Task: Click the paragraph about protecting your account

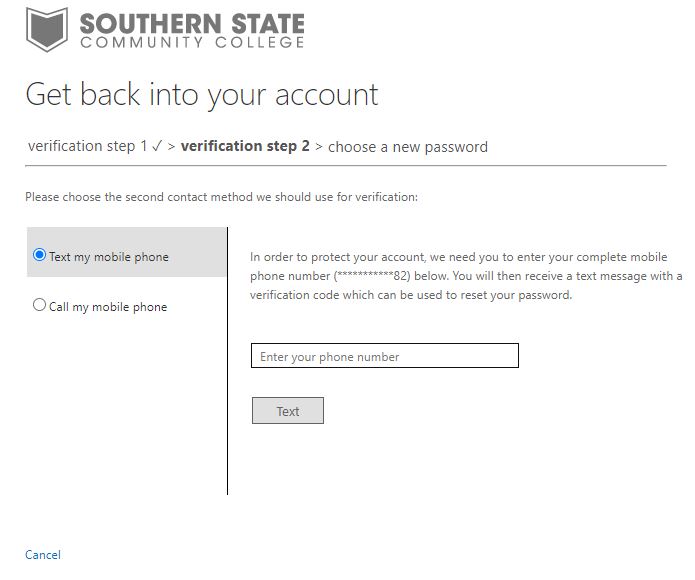Action: click(x=465, y=276)
